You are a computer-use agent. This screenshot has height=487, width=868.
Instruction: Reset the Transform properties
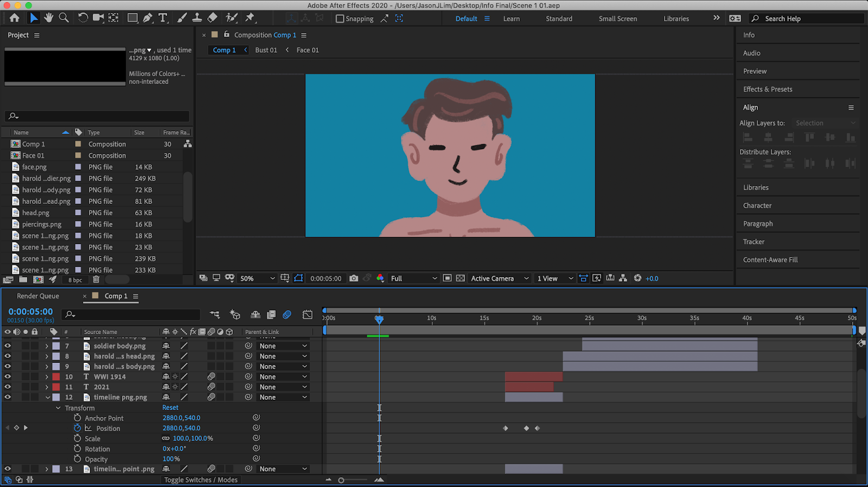(170, 408)
